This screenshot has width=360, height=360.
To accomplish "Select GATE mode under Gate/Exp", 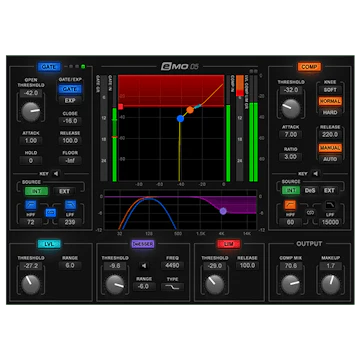I will (x=70, y=89).
